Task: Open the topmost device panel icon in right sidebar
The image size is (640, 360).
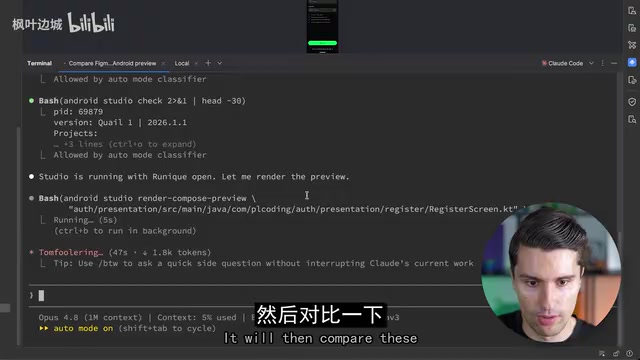Action: pos(632,11)
